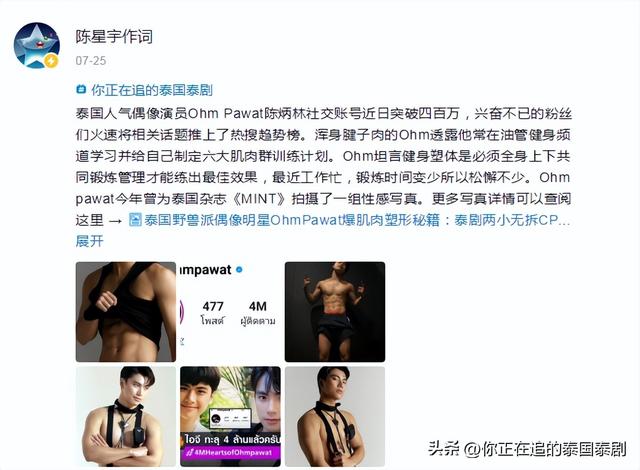Open the bottom-right suspenders photo thumbnail

(335, 417)
